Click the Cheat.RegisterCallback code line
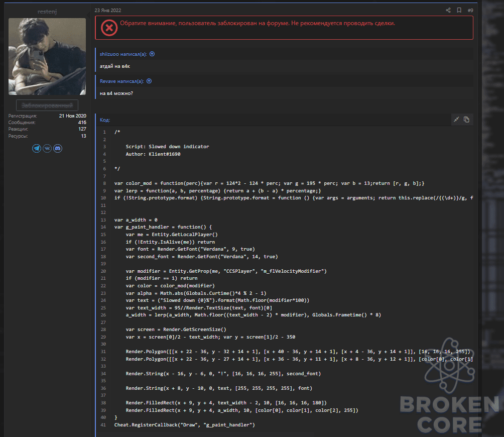Viewport: 504px width, 437px height. pos(185,425)
